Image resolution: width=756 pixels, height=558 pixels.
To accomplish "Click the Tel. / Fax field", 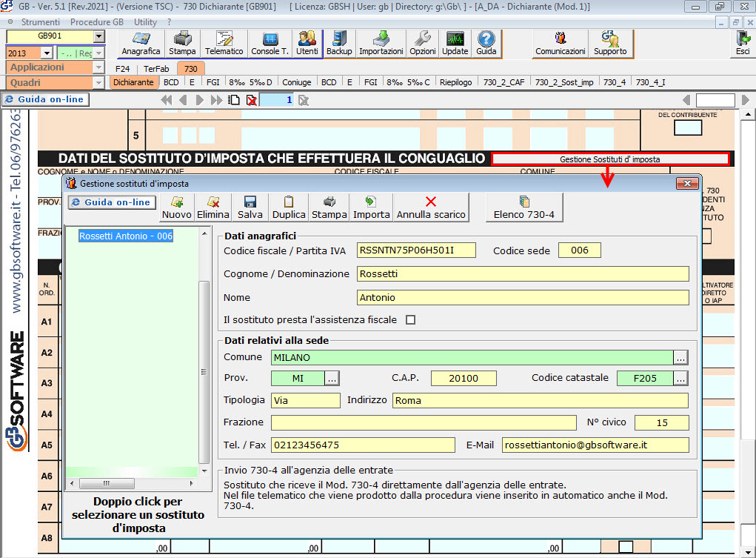I will pos(363,445).
